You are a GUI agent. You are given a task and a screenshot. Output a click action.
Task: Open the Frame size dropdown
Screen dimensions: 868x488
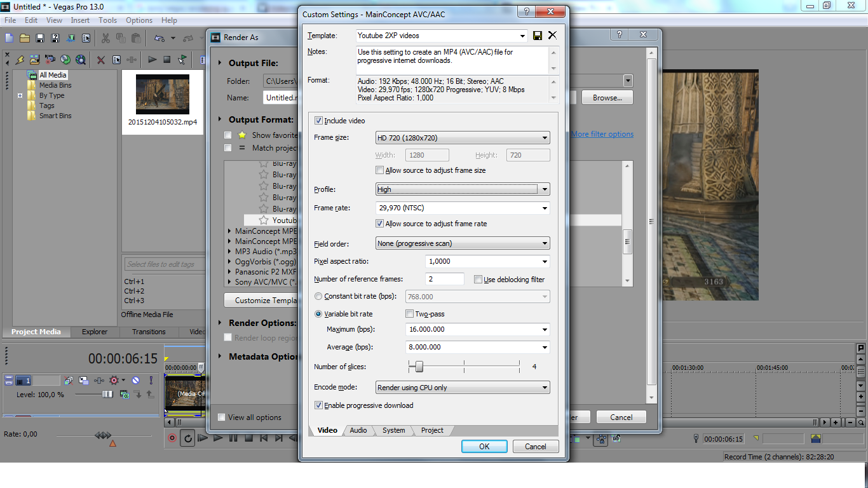pyautogui.click(x=463, y=138)
